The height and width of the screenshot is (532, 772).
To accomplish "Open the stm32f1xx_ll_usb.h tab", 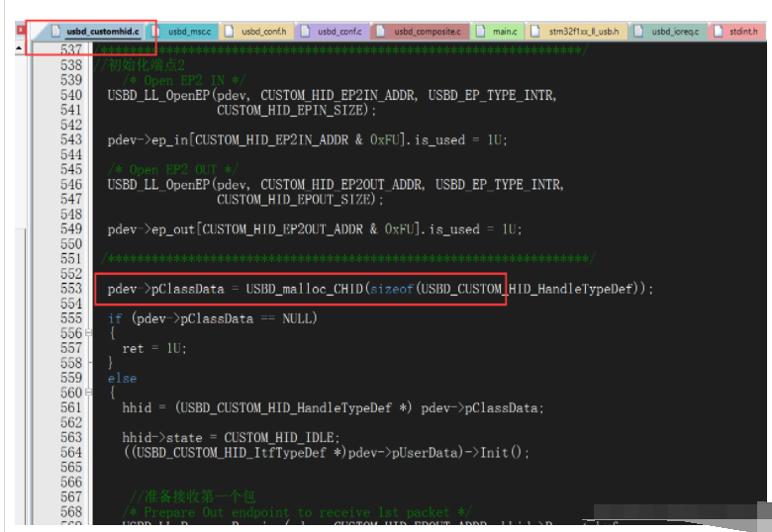I will 577,32.
